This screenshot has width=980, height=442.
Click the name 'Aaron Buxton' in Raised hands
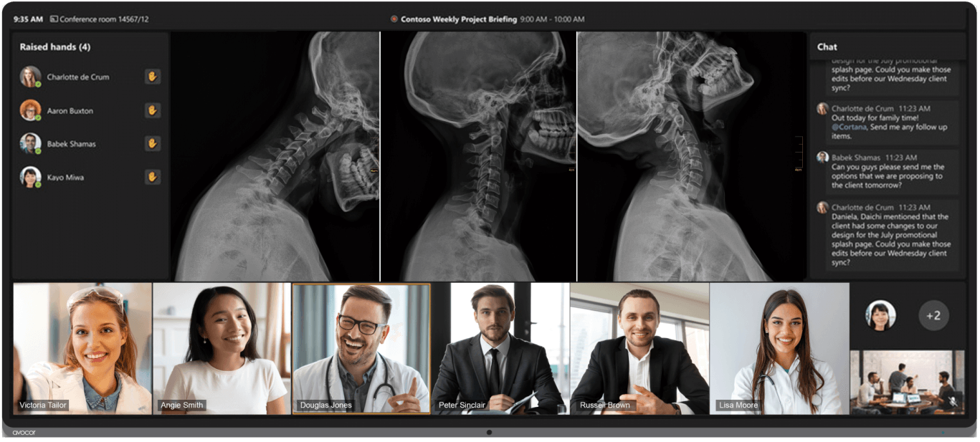click(x=70, y=111)
